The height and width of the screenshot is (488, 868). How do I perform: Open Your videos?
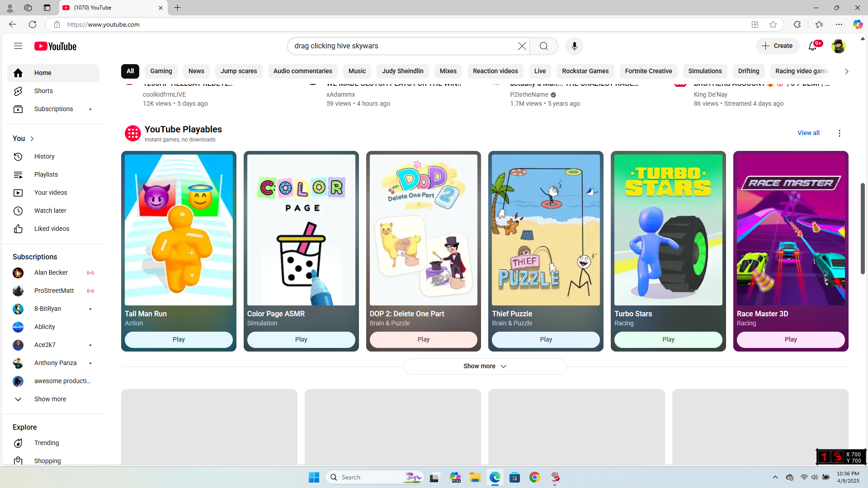click(53, 192)
